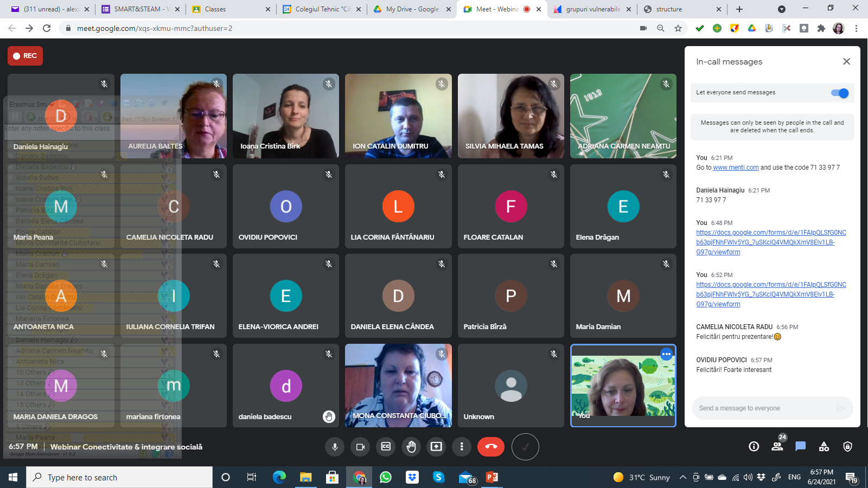The width and height of the screenshot is (868, 488).
Task: Open the Activities panel icon
Action: pyautogui.click(x=824, y=446)
